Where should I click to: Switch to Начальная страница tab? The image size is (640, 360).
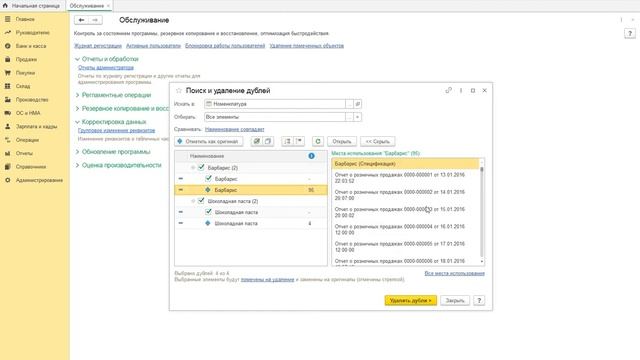click(31, 6)
